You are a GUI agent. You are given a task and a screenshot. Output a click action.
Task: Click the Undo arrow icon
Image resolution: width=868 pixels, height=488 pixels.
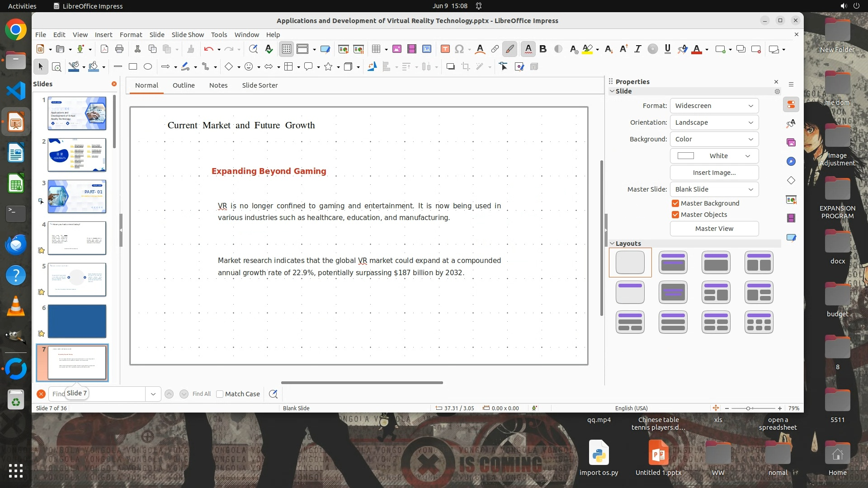click(x=208, y=49)
